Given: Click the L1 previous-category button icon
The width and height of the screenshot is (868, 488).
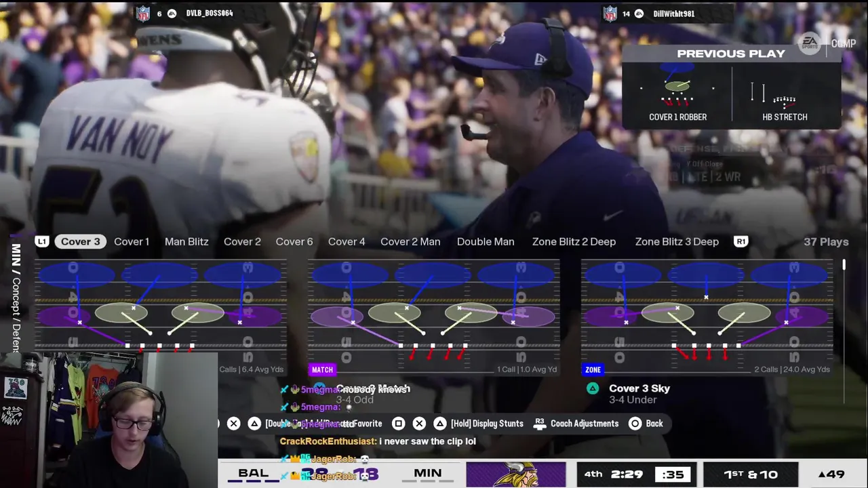Looking at the screenshot, I should click(x=42, y=241).
